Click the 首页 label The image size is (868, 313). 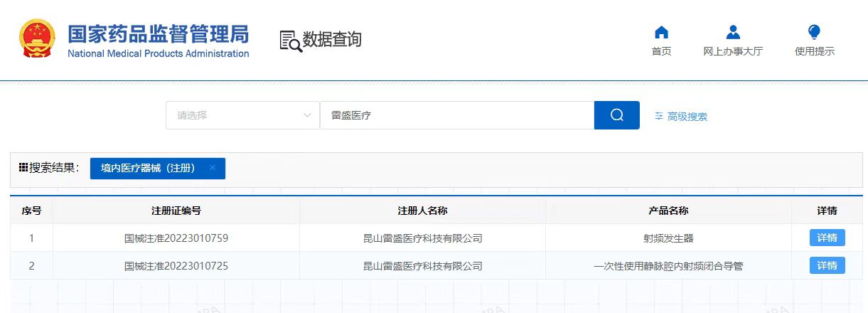click(661, 51)
